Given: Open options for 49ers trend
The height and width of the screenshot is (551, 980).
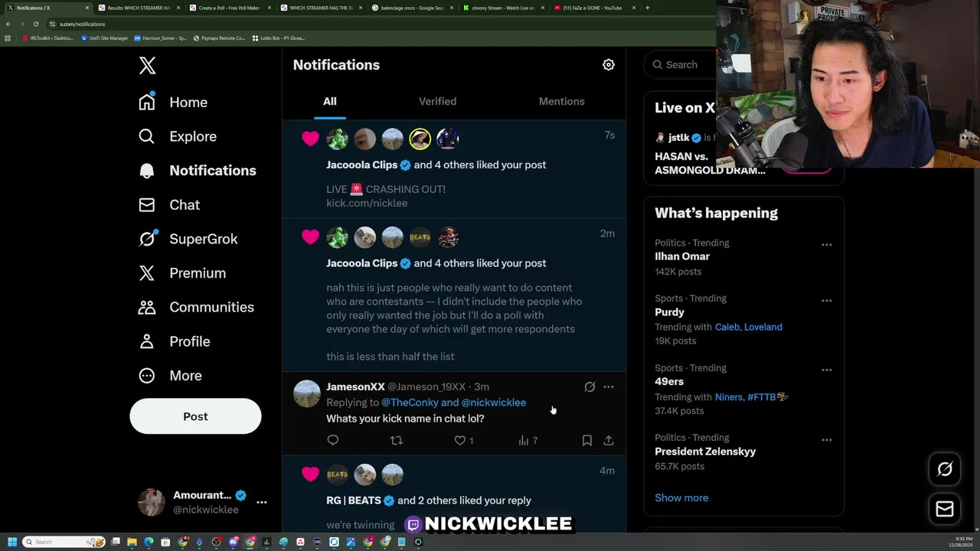Looking at the screenshot, I should pos(827,370).
